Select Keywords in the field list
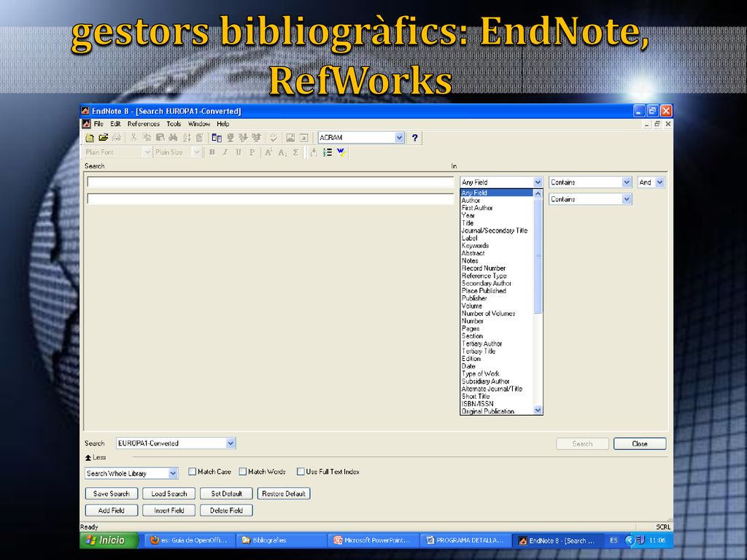This screenshot has height=560, width=747. pos(497,246)
